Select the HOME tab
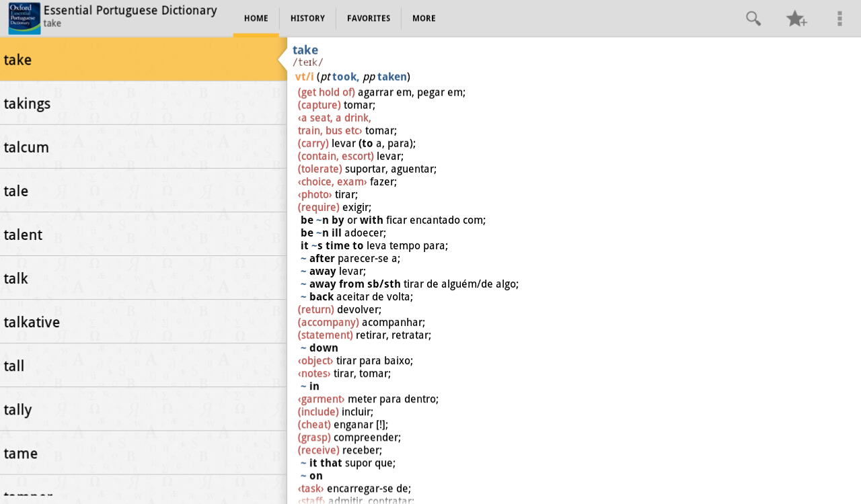The image size is (861, 504). pos(256,18)
